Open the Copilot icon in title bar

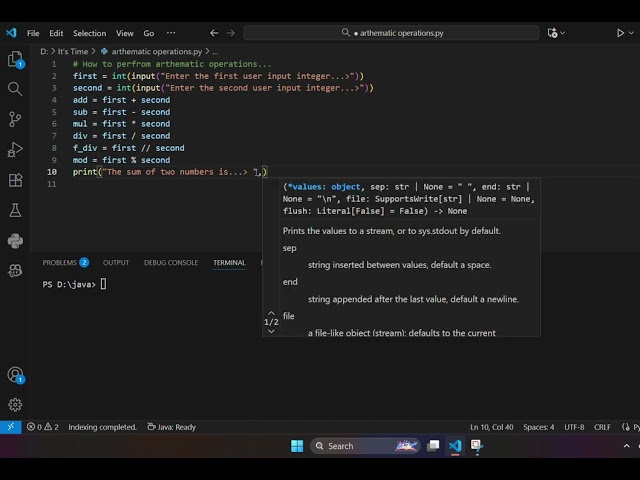click(552, 33)
